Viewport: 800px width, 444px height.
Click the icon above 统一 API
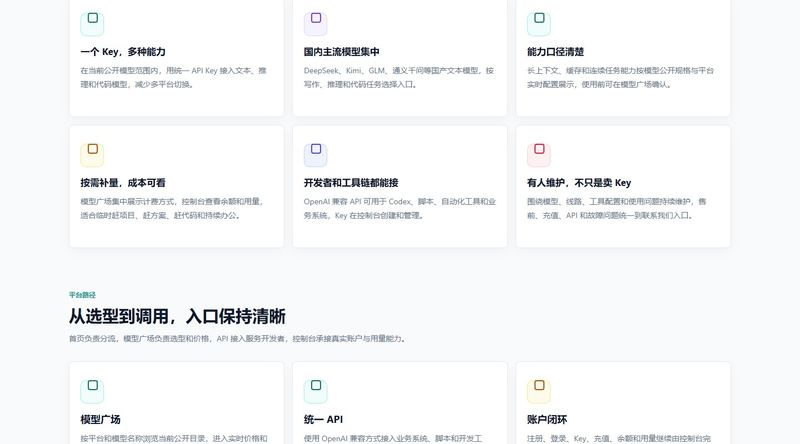[316, 391]
